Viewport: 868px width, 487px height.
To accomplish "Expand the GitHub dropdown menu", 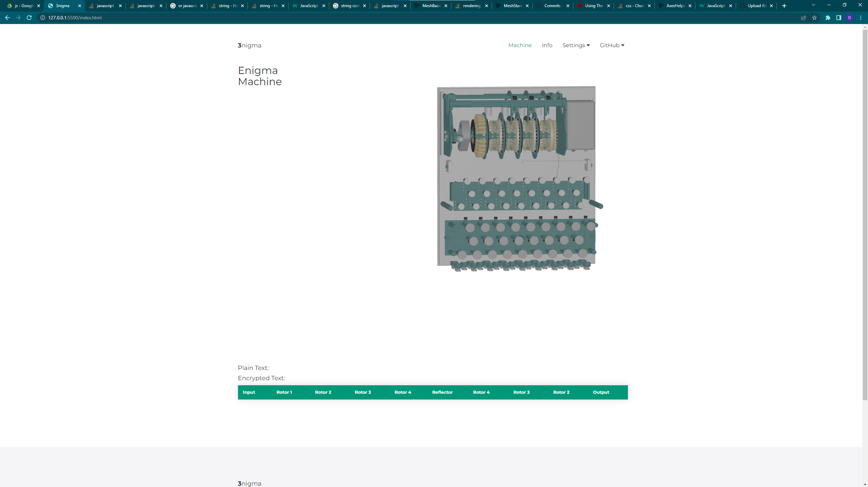I will (x=612, y=45).
